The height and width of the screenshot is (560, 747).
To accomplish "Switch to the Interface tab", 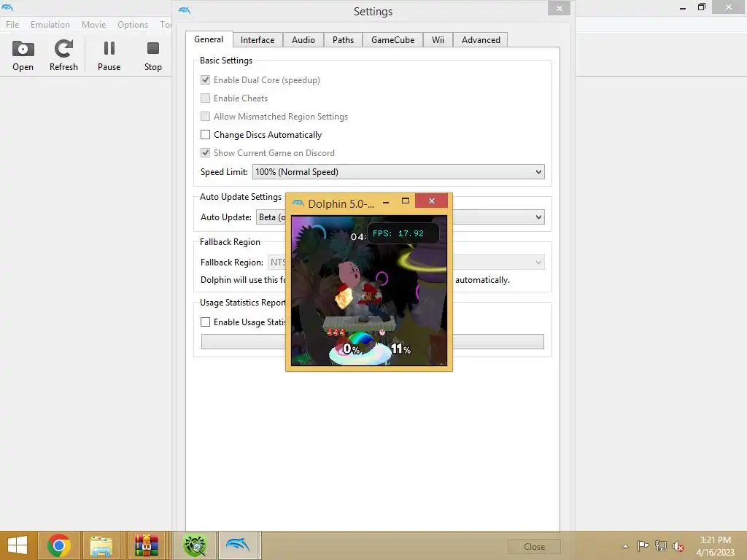I will coord(258,40).
